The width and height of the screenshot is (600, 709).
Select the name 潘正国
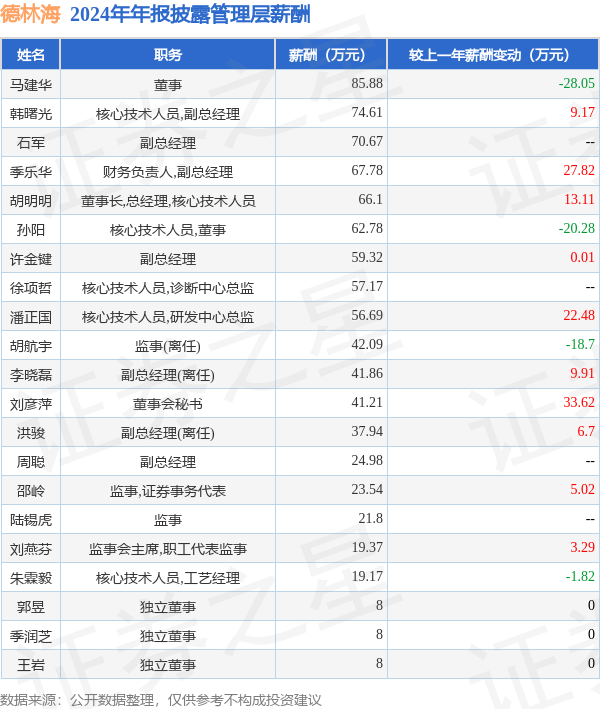(31, 317)
